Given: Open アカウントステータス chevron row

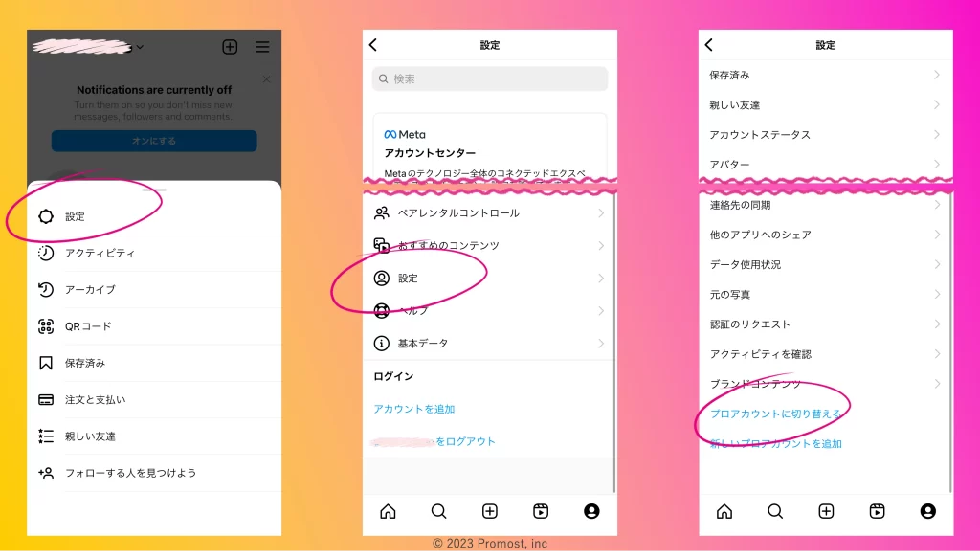Looking at the screenshot, I should click(825, 135).
